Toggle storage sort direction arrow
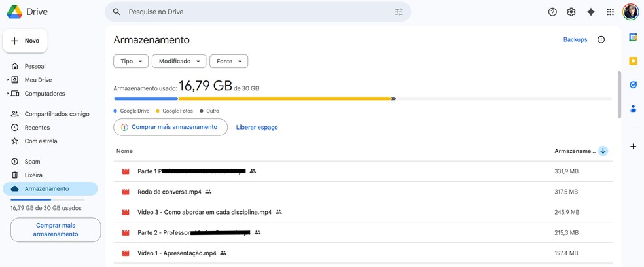This screenshot has height=267, width=644. click(x=603, y=151)
